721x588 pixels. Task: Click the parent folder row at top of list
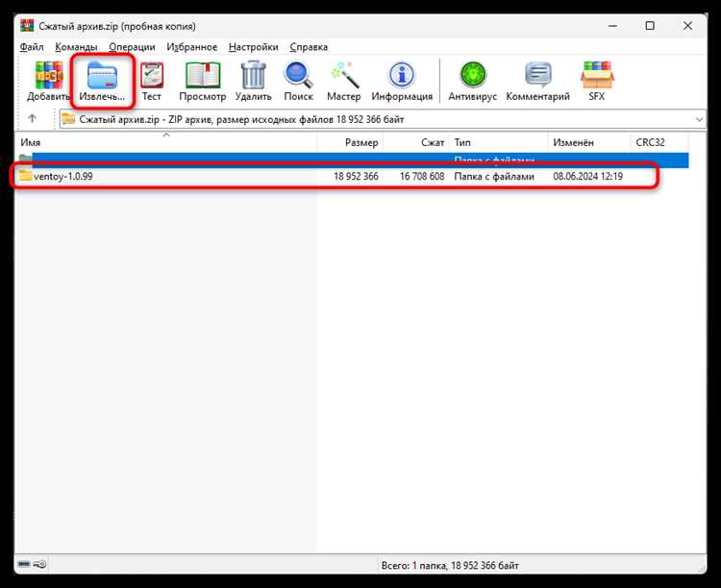353,159
